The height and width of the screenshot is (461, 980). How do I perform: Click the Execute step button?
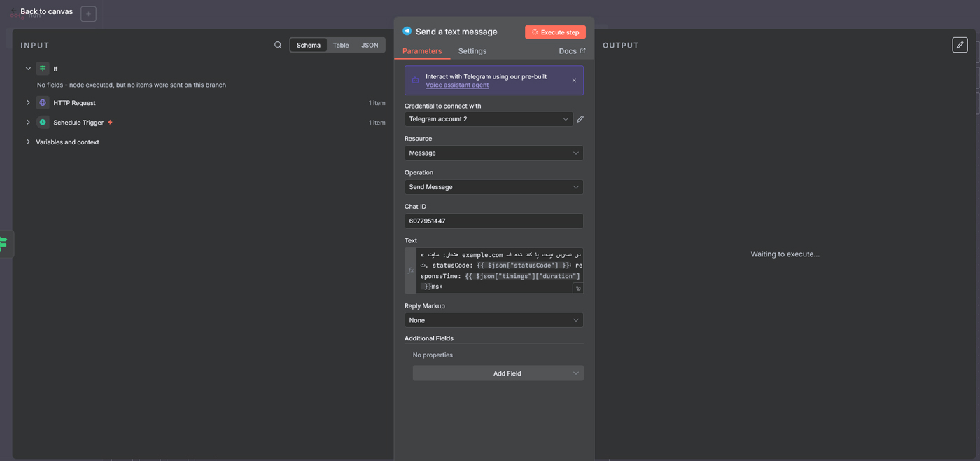pos(555,32)
